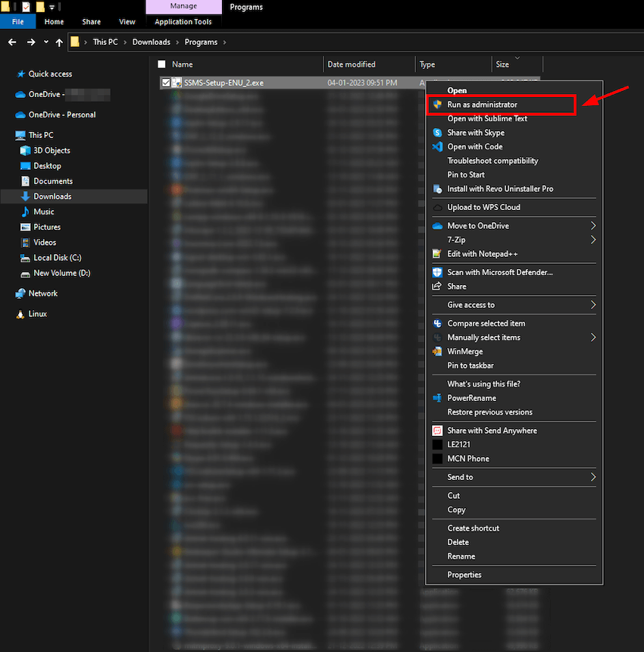Click the 3D Objects cube icon
Screen dimensions: 644x652
point(25,151)
